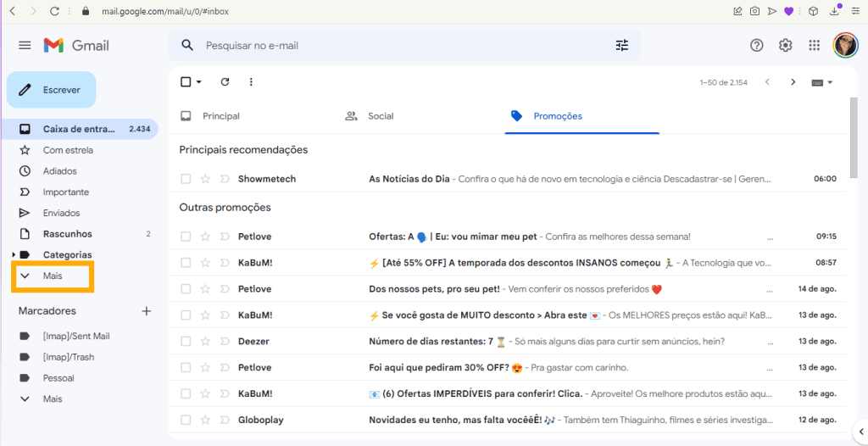Open the input tools keyboard dropdown
This screenshot has width=868, height=446.
pos(822,82)
